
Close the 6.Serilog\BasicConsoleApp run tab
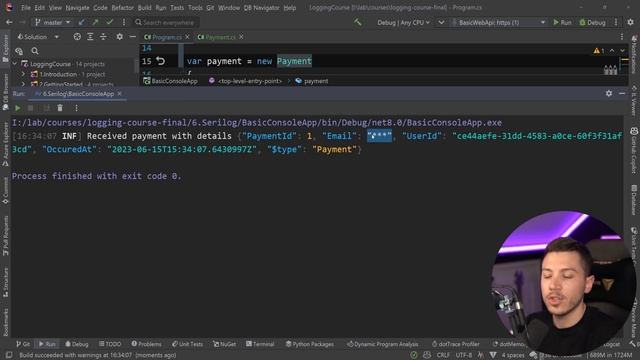tap(120, 94)
